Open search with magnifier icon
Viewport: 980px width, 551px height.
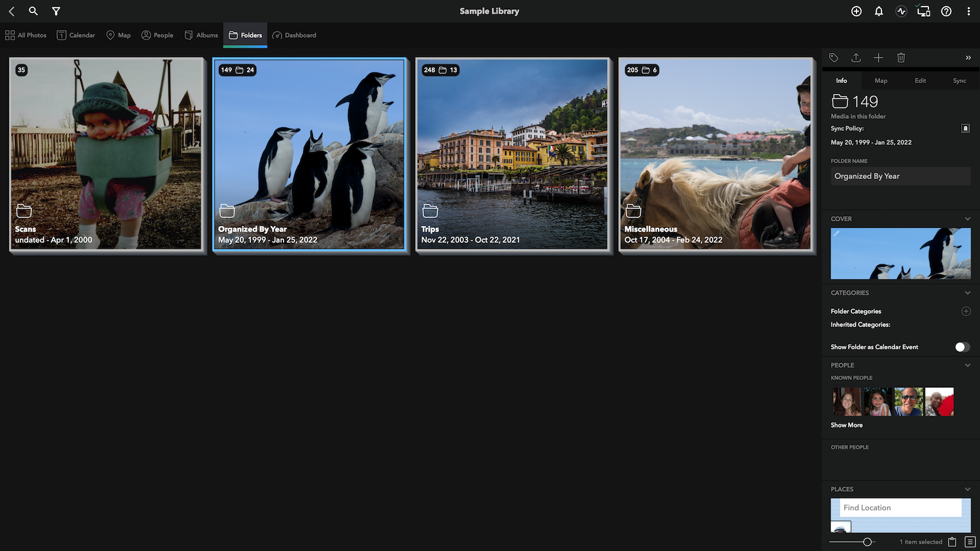coord(33,11)
